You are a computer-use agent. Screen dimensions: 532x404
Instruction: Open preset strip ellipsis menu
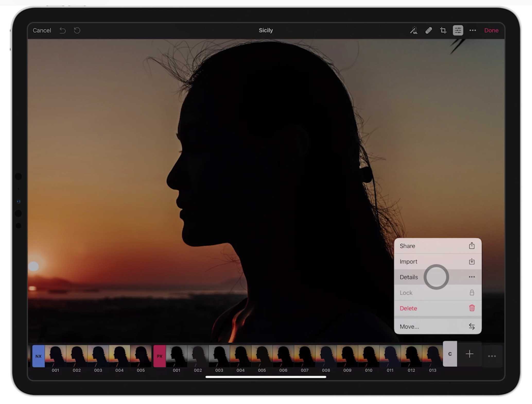(492, 356)
